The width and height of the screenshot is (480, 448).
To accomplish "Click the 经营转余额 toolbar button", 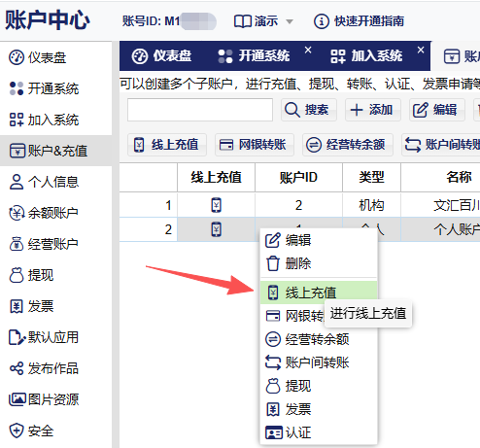I will pos(348,145).
